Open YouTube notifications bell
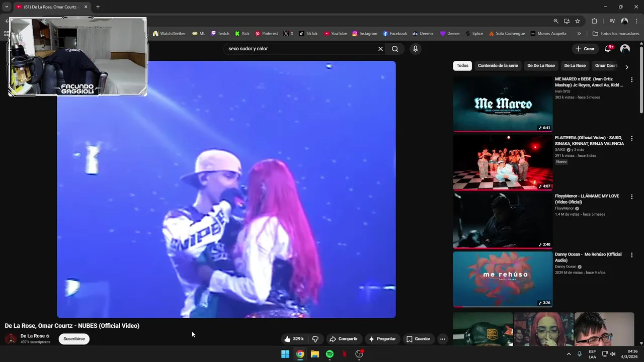Image resolution: width=644 pixels, height=362 pixels. (608, 49)
